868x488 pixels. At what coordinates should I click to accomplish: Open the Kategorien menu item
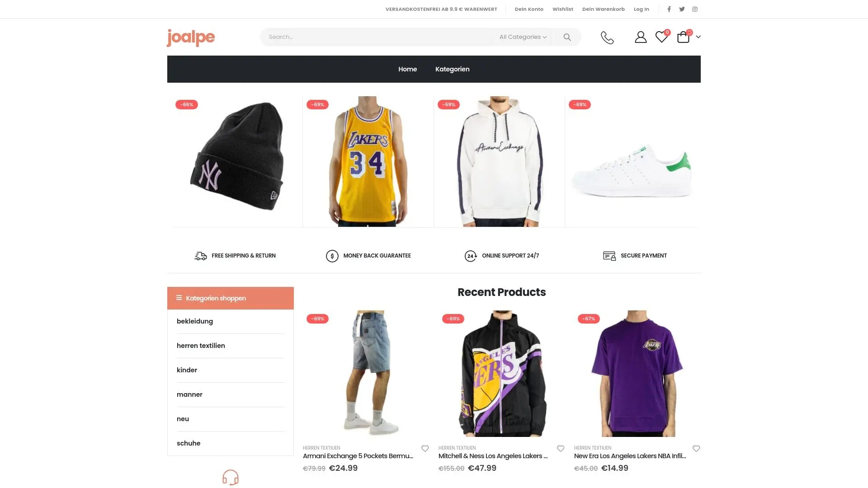pyautogui.click(x=452, y=69)
